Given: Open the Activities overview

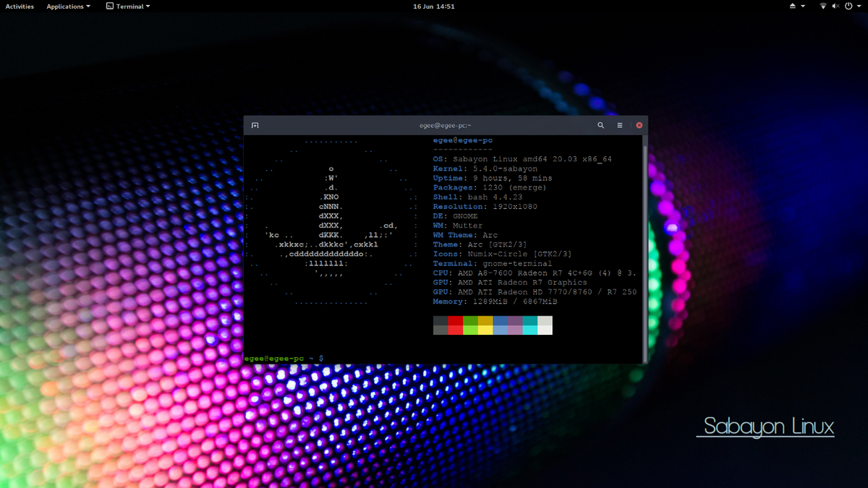Looking at the screenshot, I should pos(20,6).
